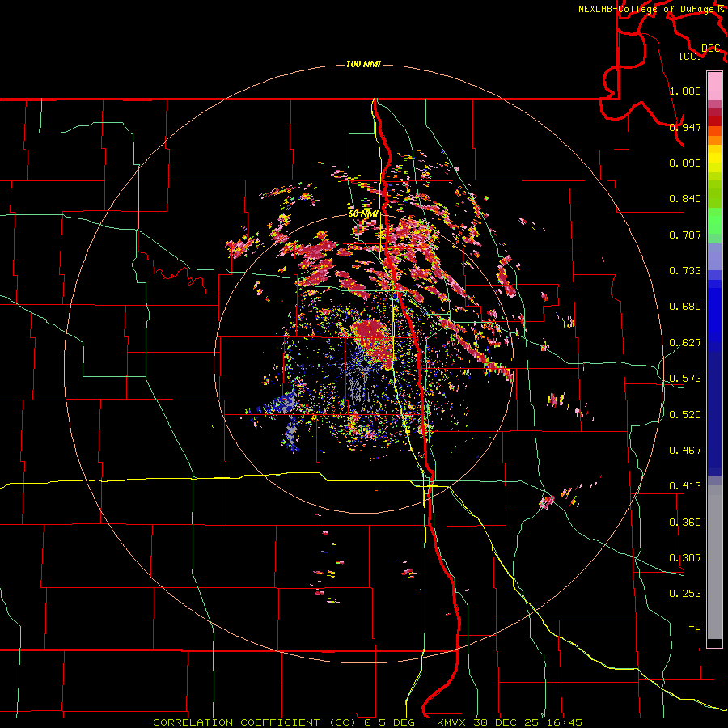This screenshot has height=728, width=728.
Task: Select the 0.787 scale value
Action: coord(685,235)
